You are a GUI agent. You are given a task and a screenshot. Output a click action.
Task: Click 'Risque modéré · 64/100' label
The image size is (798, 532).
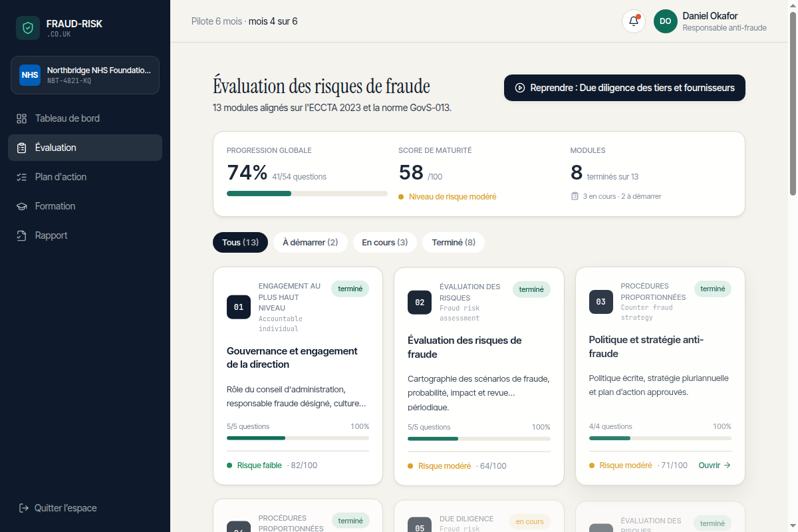pos(457,466)
